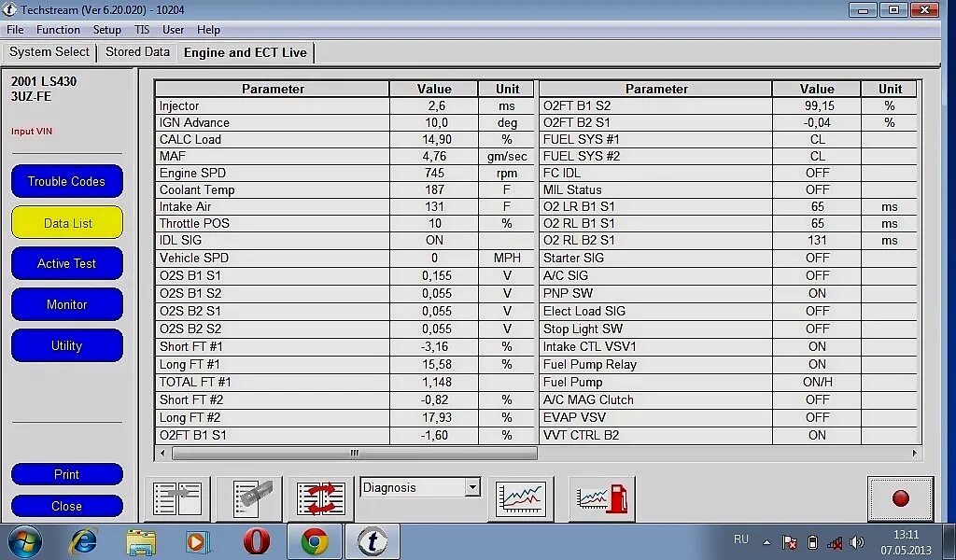Select the Engine SPD row
Viewport: 956px width, 560px height.
[x=344, y=173]
